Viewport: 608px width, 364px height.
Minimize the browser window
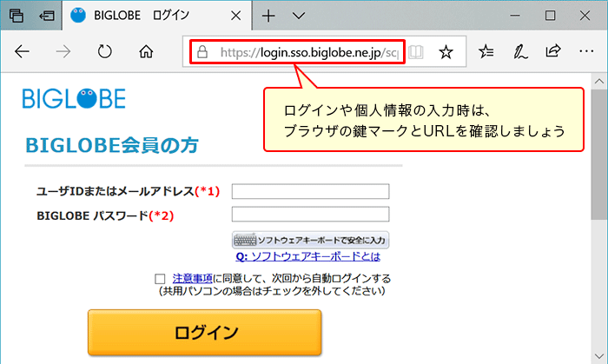[x=515, y=16]
